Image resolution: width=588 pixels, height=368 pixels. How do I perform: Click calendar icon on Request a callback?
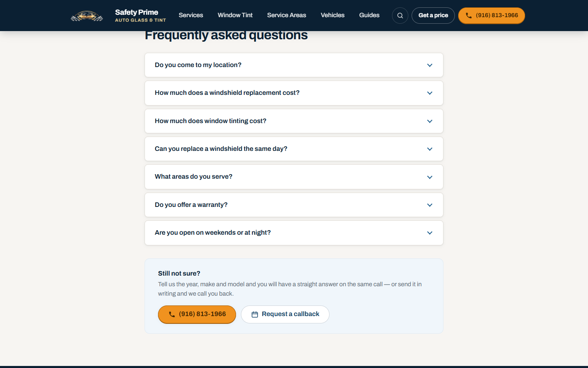coord(255,314)
